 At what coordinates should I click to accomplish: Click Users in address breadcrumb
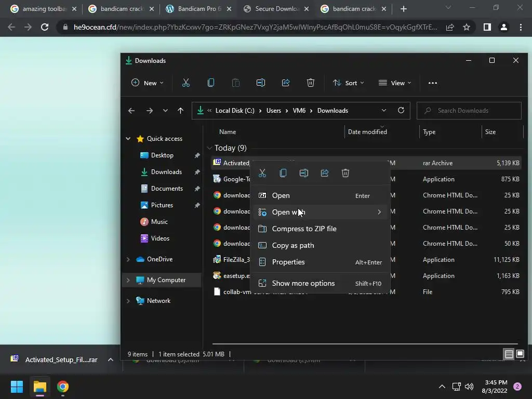tap(273, 111)
